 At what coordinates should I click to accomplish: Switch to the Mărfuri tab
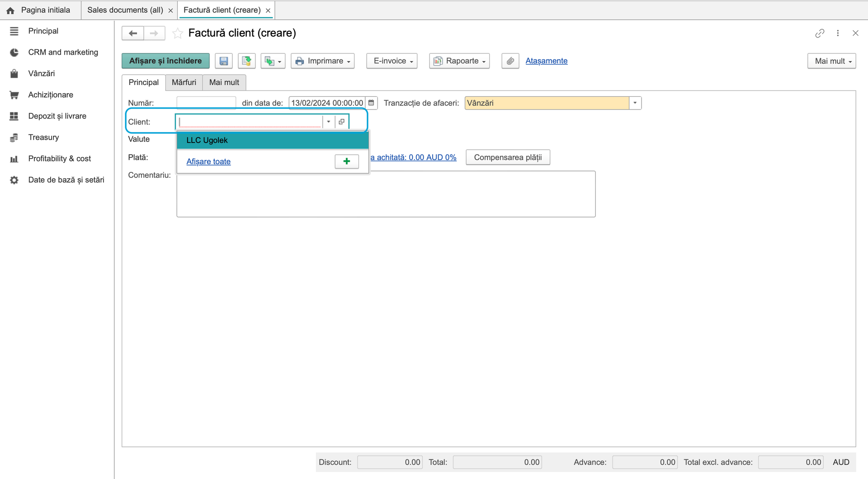pyautogui.click(x=184, y=83)
